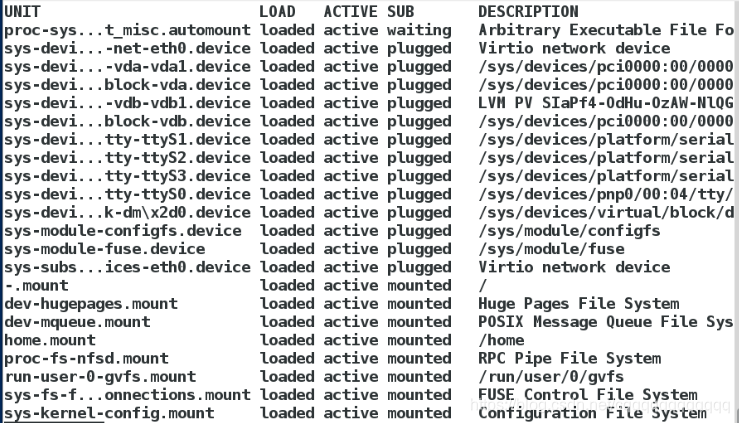
Task: Select the sys-module-configfs.device unit
Action: 123,231
